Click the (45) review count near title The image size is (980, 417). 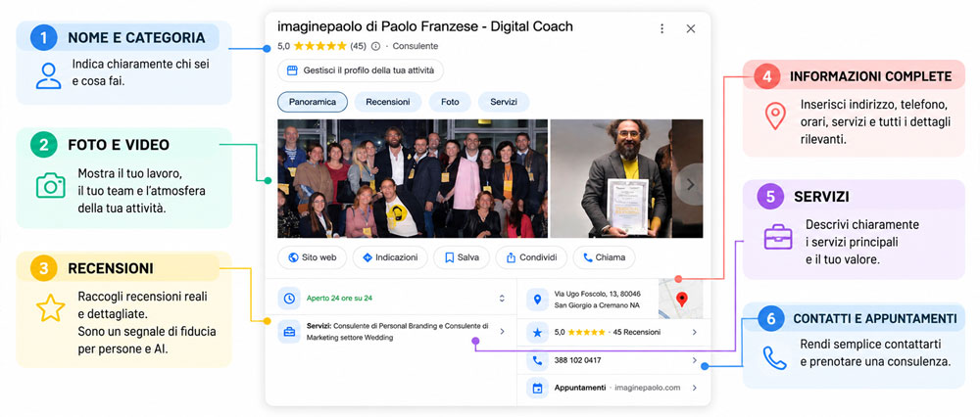tap(358, 46)
